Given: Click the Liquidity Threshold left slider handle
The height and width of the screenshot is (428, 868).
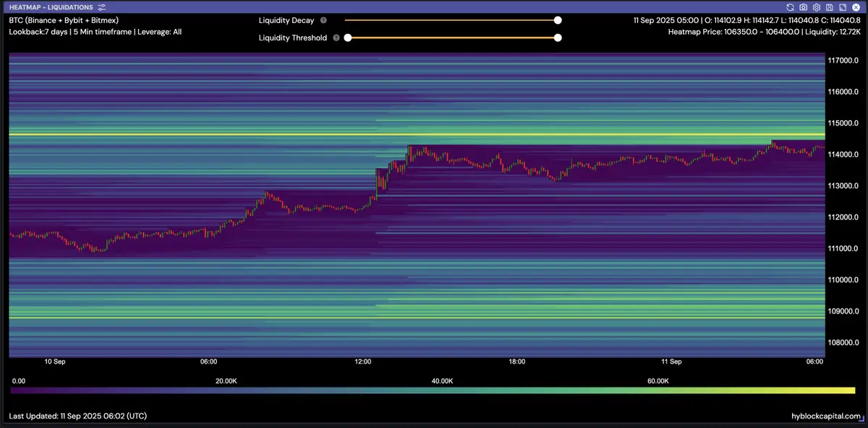Looking at the screenshot, I should 348,38.
